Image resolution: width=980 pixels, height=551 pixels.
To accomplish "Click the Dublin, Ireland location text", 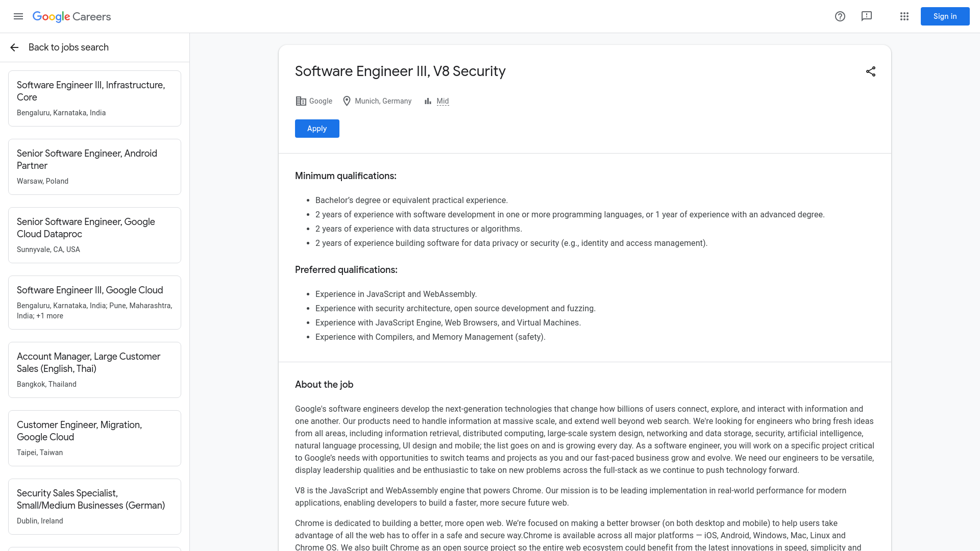I will pos(40,521).
